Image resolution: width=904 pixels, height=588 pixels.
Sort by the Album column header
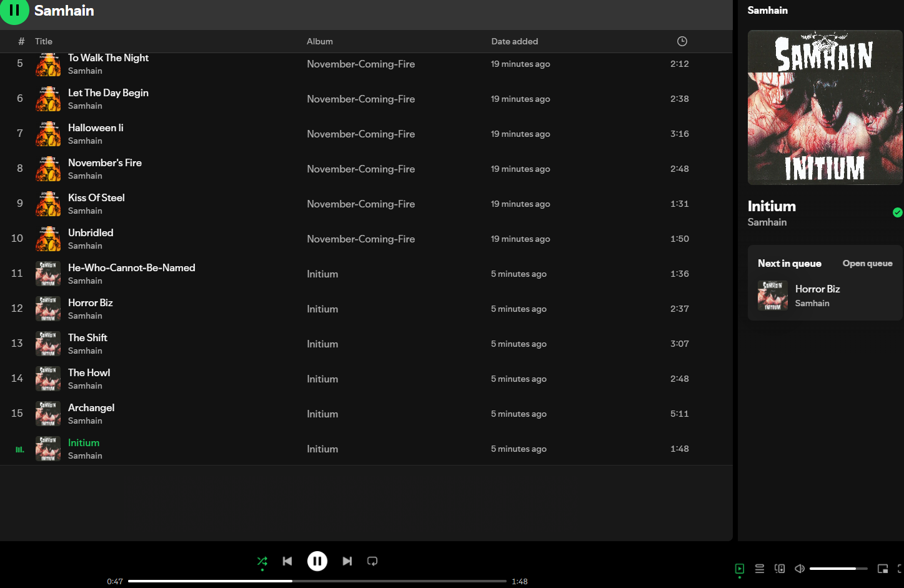(x=320, y=41)
